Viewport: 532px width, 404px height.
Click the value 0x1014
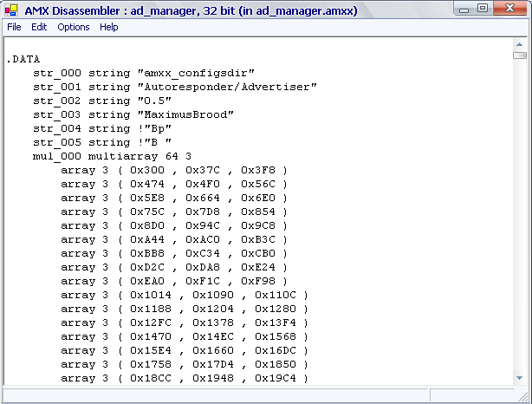click(x=151, y=295)
